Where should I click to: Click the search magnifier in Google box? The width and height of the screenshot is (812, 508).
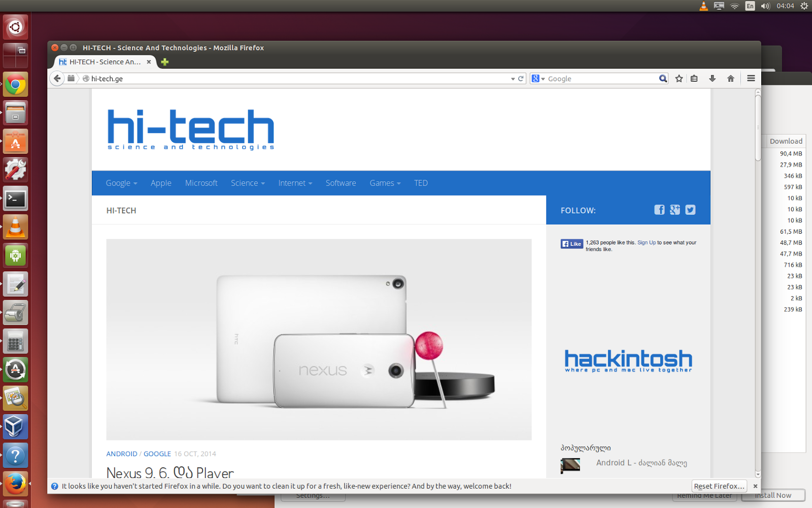pos(663,79)
